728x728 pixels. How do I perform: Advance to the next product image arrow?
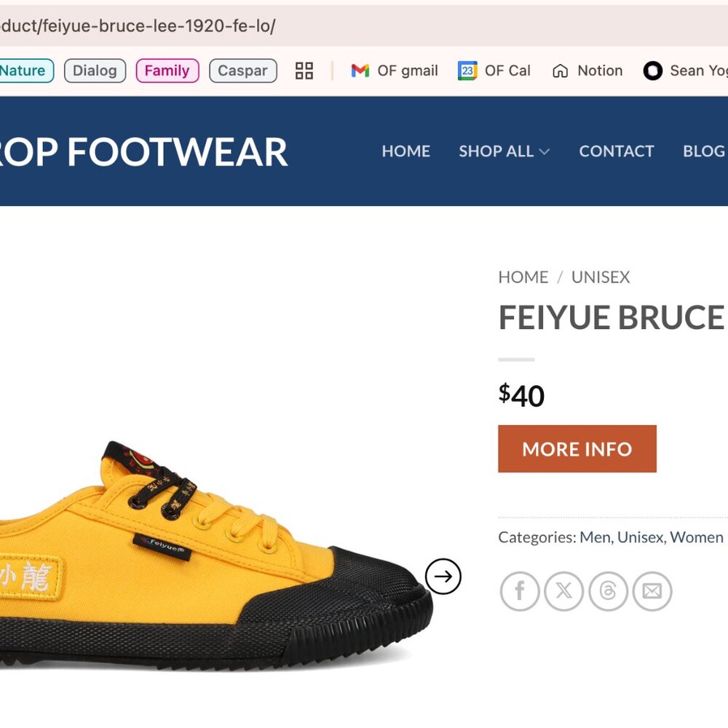(x=443, y=575)
